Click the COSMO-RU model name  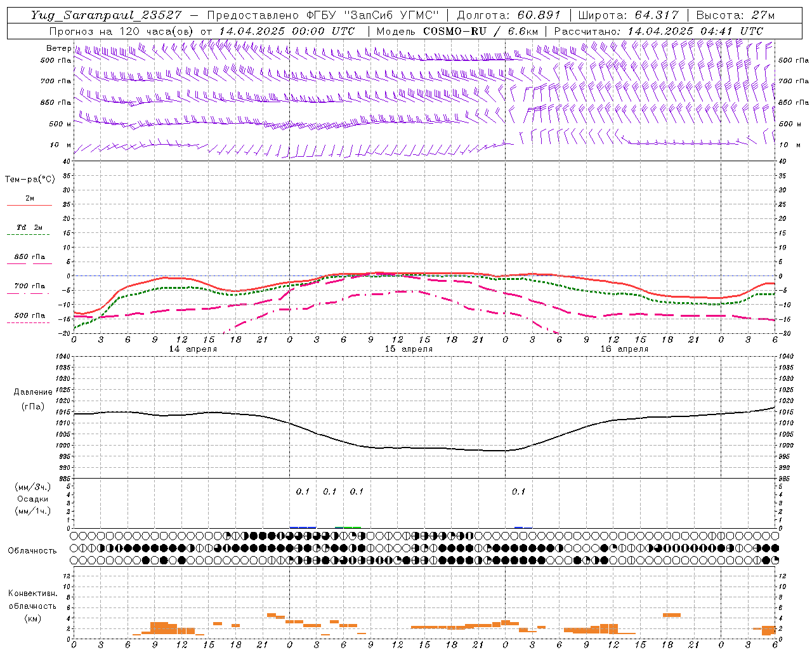(454, 31)
